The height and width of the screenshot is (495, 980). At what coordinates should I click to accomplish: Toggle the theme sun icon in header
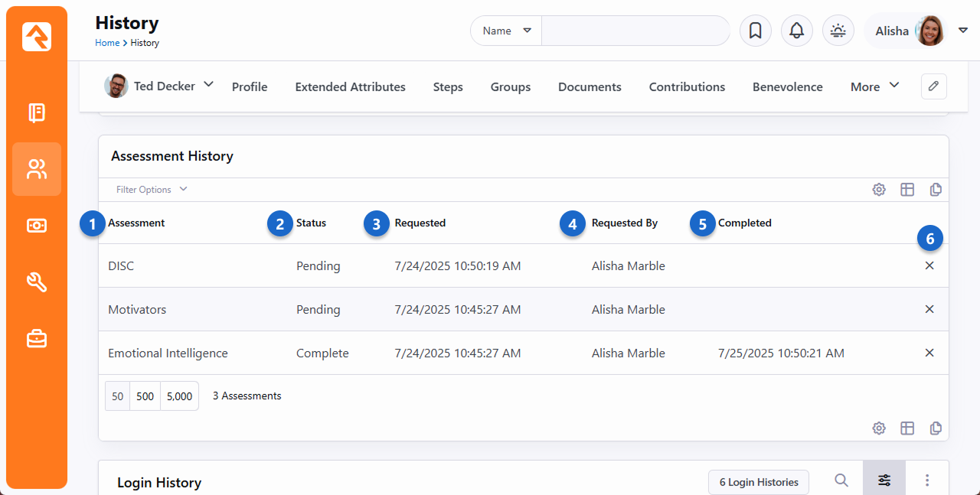click(x=838, y=31)
